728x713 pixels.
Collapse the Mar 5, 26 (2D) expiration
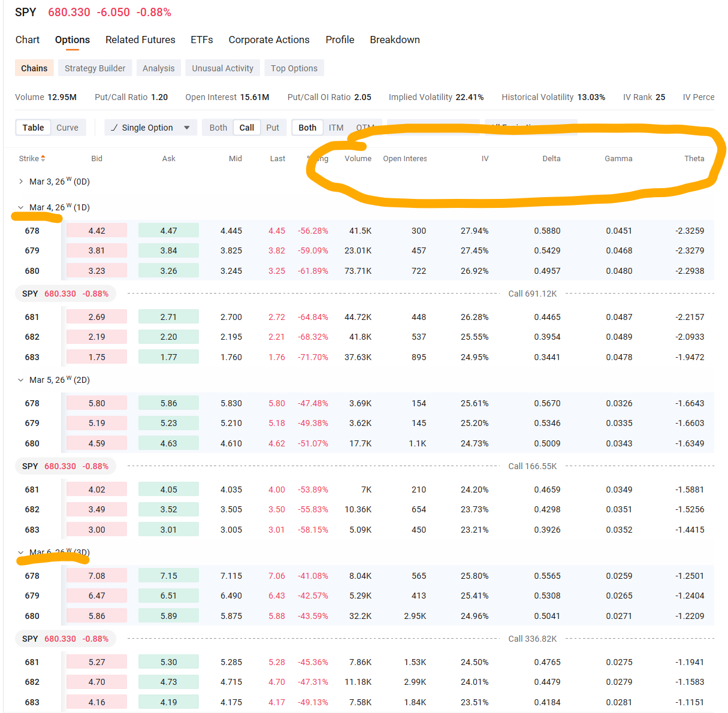point(21,380)
